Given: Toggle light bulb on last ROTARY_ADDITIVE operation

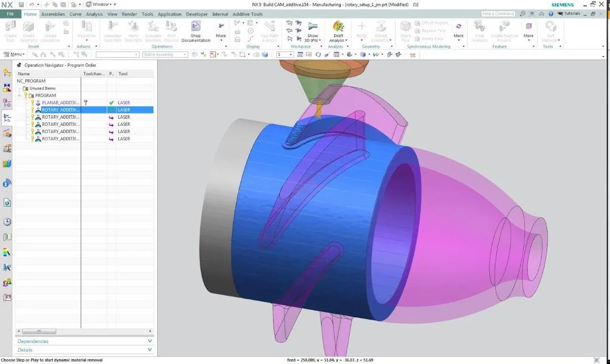Looking at the screenshot, I should tap(32, 138).
